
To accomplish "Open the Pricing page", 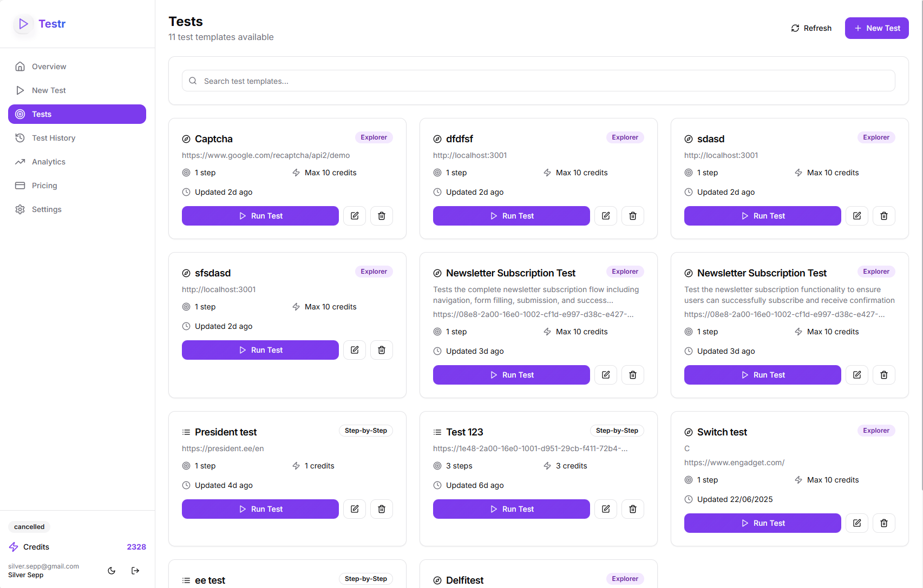I will click(77, 186).
